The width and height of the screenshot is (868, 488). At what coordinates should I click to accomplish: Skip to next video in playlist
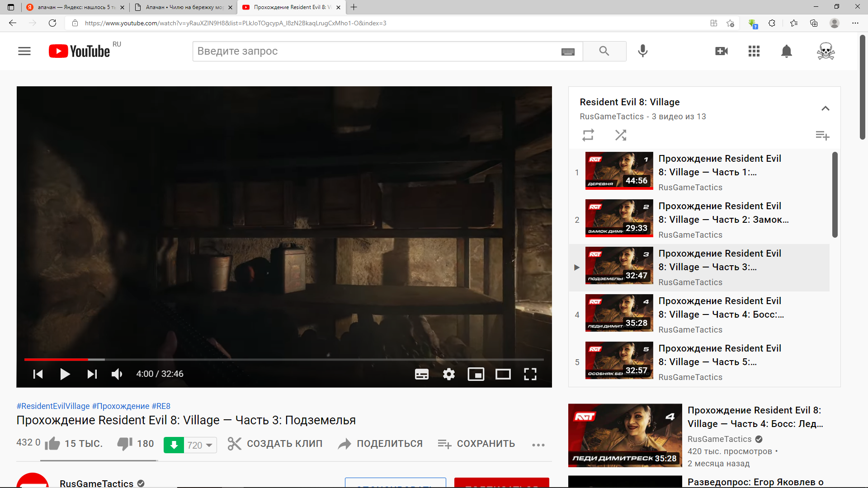coord(92,374)
